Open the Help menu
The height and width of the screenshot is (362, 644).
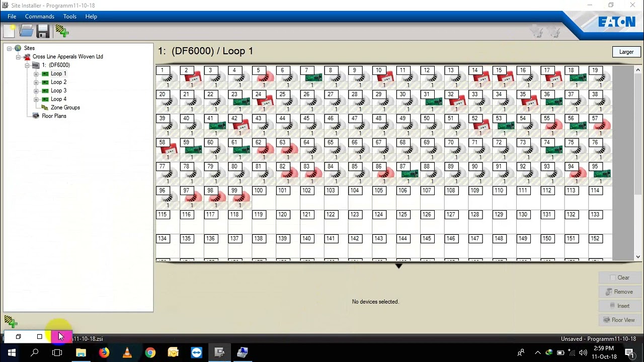tap(91, 17)
